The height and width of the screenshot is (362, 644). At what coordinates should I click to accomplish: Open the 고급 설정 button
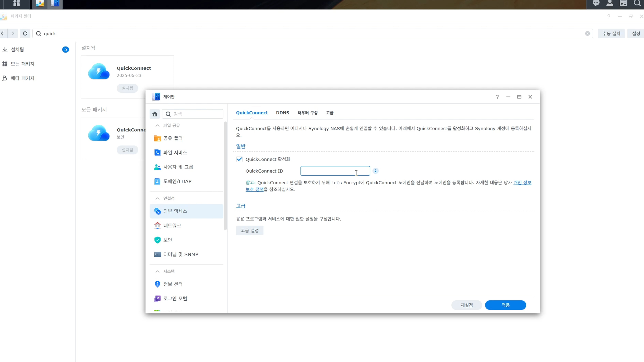[250, 230]
